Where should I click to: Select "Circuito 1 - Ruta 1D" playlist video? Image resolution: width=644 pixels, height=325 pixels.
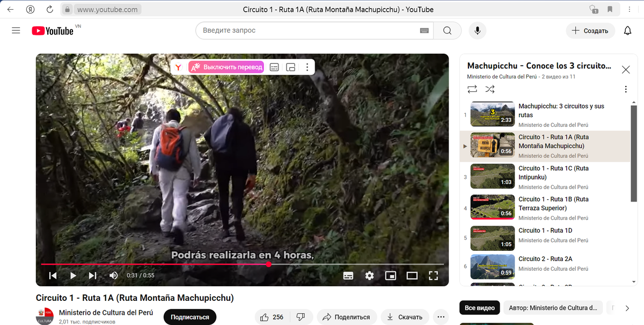pos(545,237)
